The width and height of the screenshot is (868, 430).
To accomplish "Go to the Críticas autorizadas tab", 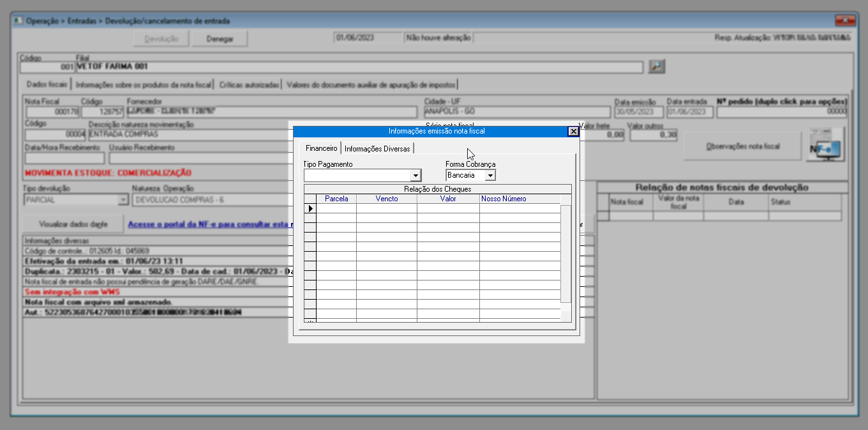I will pyautogui.click(x=249, y=84).
